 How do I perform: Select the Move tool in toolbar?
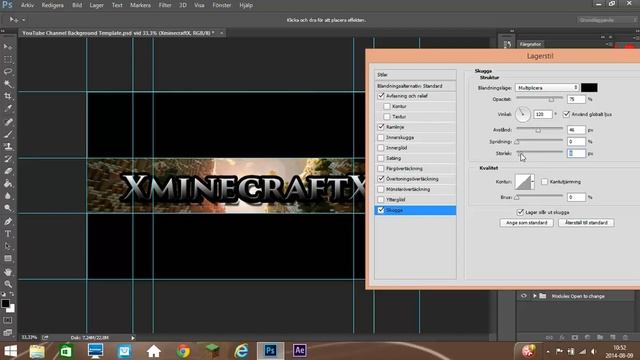[8, 47]
